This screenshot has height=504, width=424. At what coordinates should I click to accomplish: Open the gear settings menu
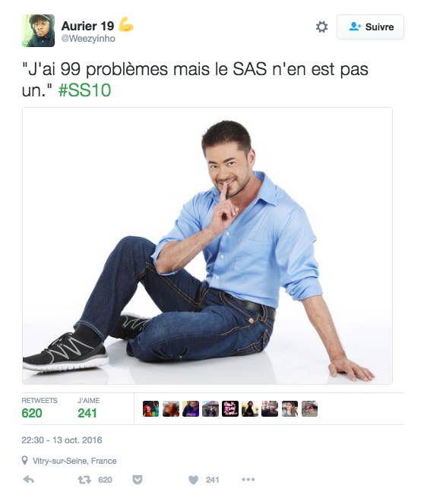(x=321, y=27)
